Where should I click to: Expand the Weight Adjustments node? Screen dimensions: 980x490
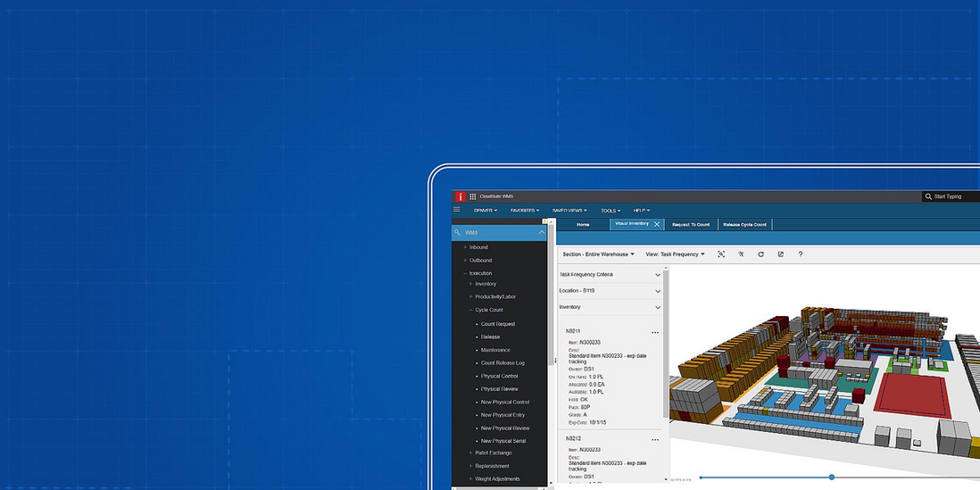point(470,479)
